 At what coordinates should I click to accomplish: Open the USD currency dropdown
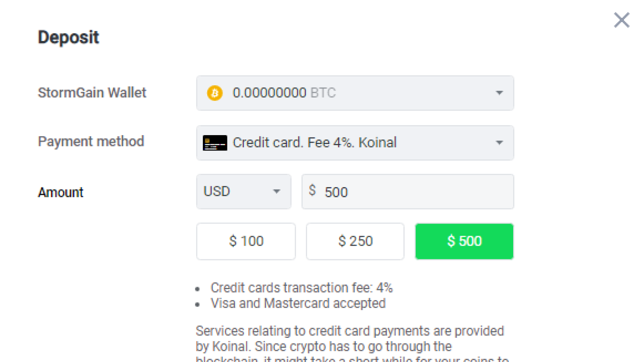tap(244, 191)
